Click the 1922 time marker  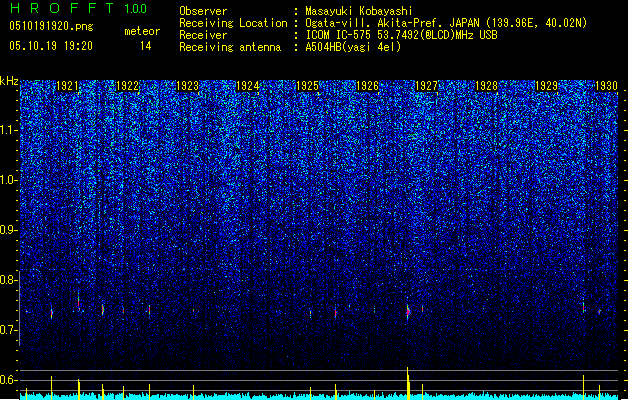(x=127, y=86)
